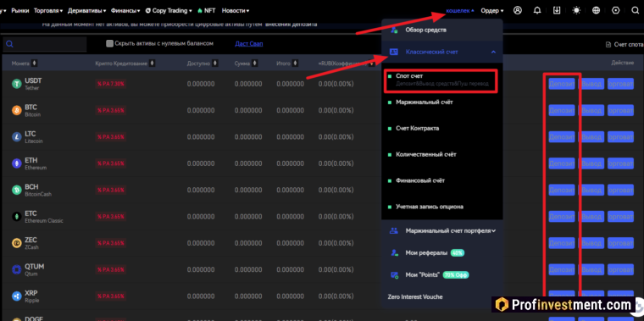Open the Ордер dropdown

click(x=491, y=11)
